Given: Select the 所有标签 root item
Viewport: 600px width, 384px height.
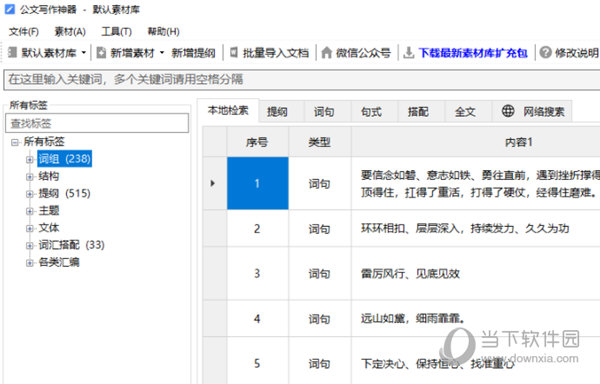Looking at the screenshot, I should click(x=44, y=142).
